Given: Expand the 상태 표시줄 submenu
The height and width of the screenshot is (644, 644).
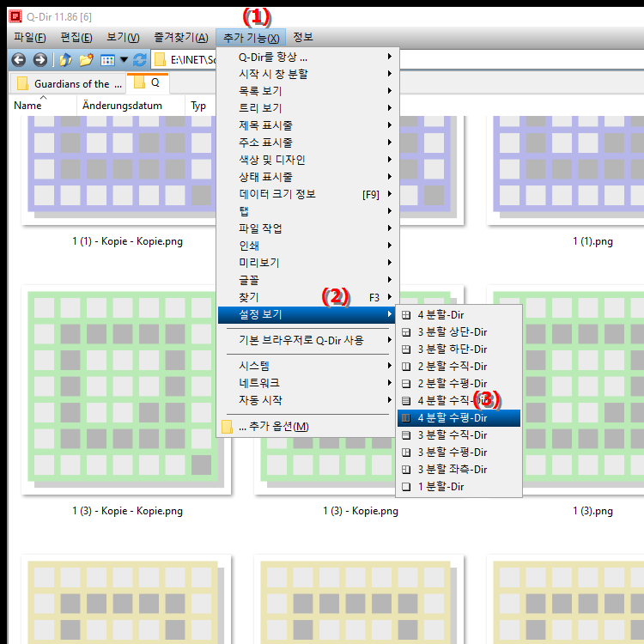Looking at the screenshot, I should click(x=307, y=177).
